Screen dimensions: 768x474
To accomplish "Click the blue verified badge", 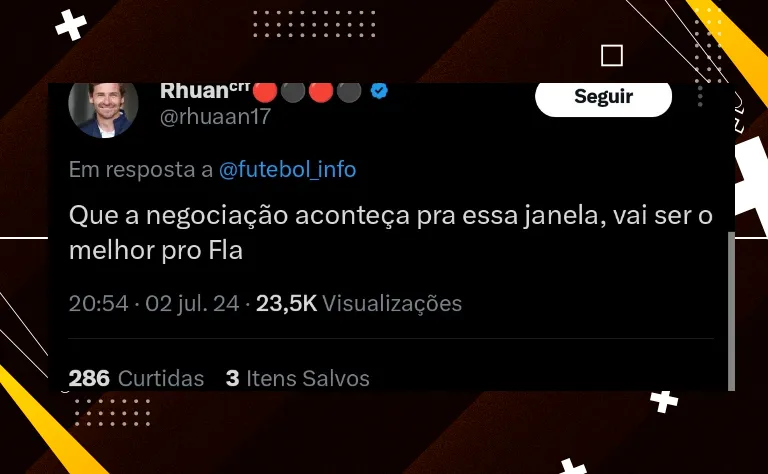I will click(379, 91).
